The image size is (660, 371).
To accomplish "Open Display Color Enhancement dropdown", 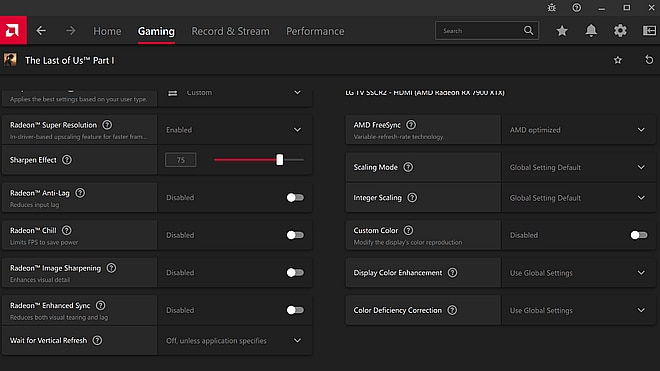I will click(578, 273).
